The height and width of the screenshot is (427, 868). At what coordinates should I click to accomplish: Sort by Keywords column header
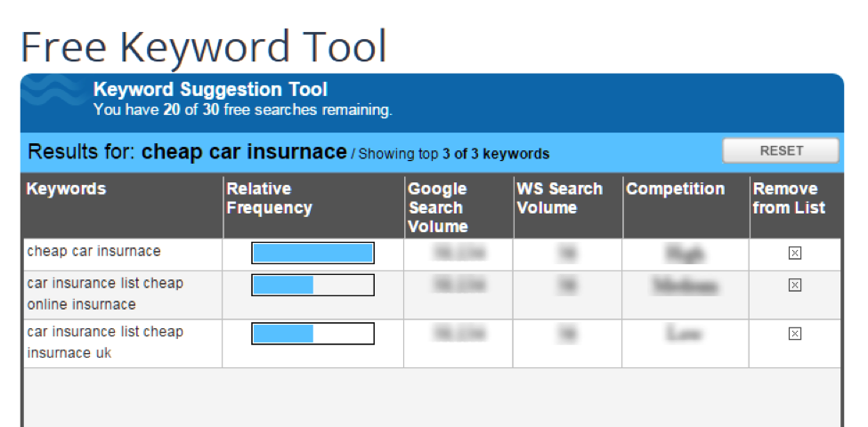tap(66, 189)
